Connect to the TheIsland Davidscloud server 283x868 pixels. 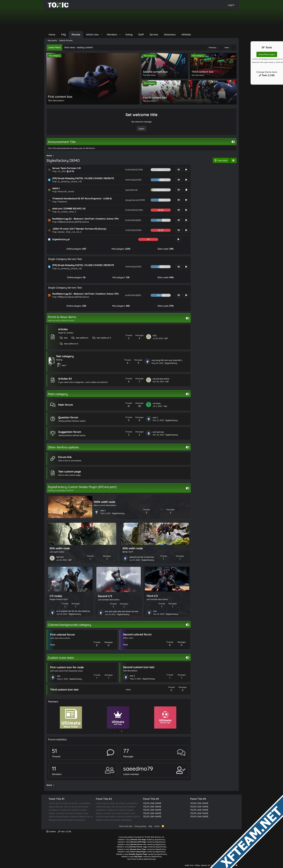tap(186, 200)
